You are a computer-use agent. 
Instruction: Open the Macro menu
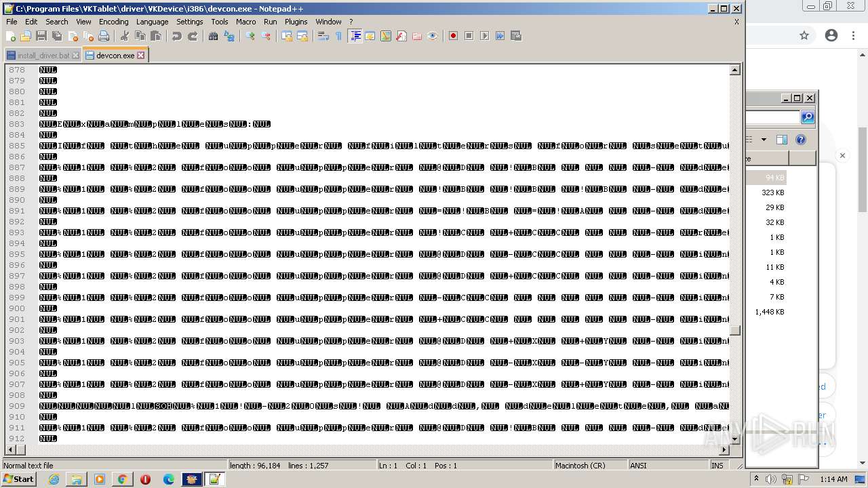245,22
